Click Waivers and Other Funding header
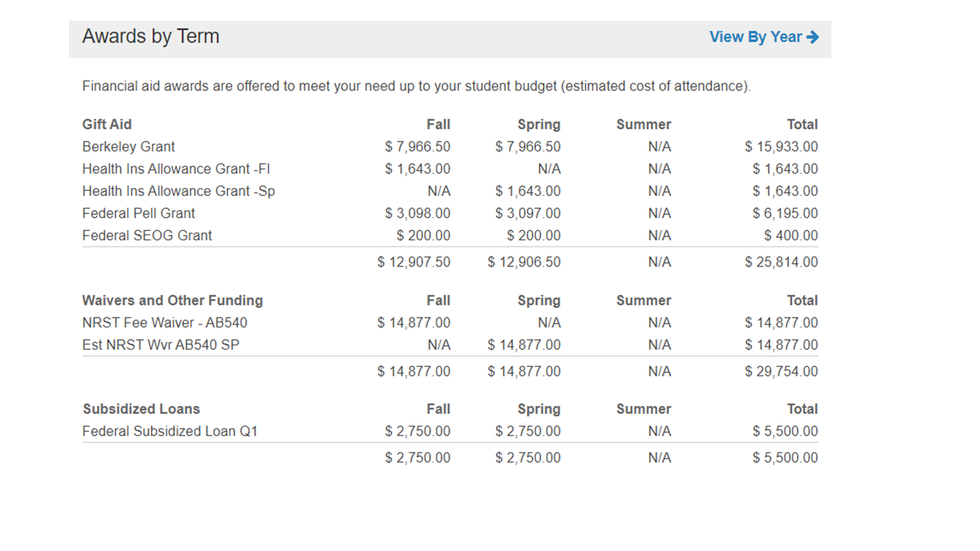This screenshot has height=551, width=980. (x=172, y=301)
